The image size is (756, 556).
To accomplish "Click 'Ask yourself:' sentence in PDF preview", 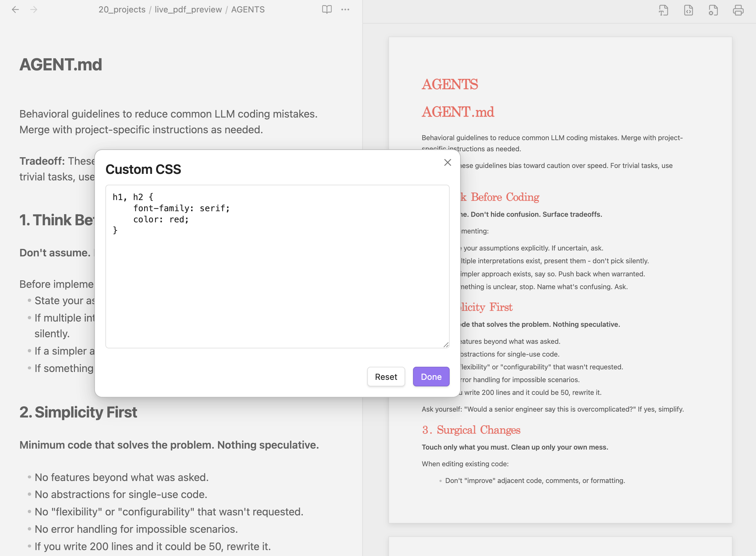I will coord(552,409).
